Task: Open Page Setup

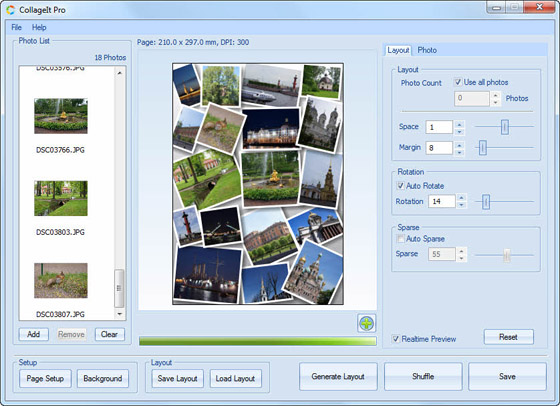Action: [x=45, y=378]
